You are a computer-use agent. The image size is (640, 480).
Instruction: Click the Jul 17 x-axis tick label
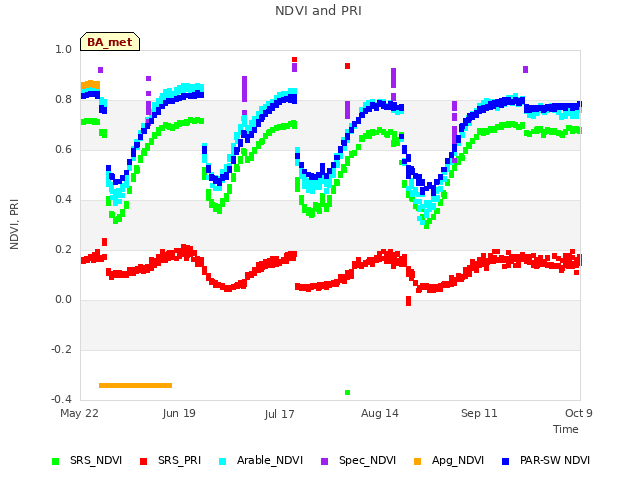click(x=279, y=414)
